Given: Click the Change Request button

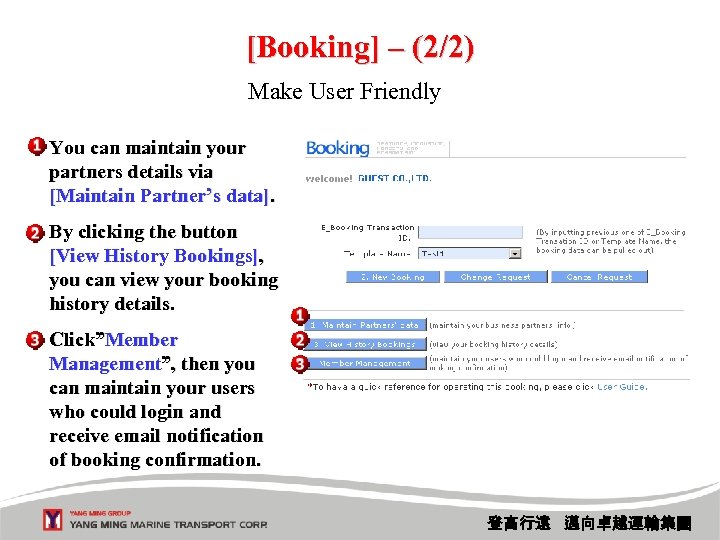Looking at the screenshot, I should tap(495, 277).
